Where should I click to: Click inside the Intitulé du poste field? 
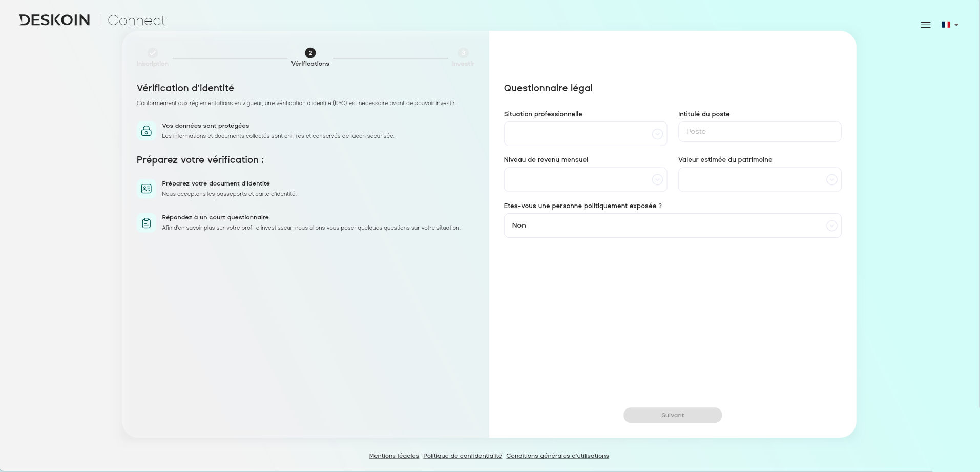(759, 131)
